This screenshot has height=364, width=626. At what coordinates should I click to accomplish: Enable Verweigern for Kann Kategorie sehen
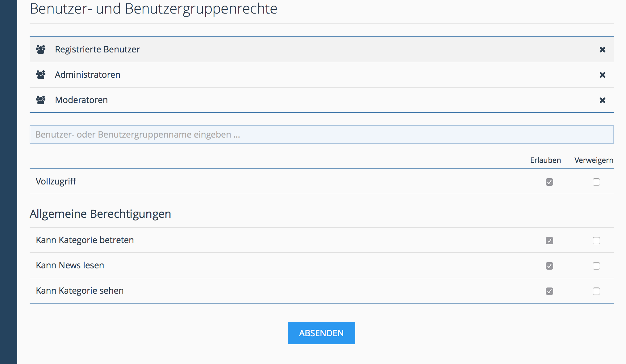(596, 291)
